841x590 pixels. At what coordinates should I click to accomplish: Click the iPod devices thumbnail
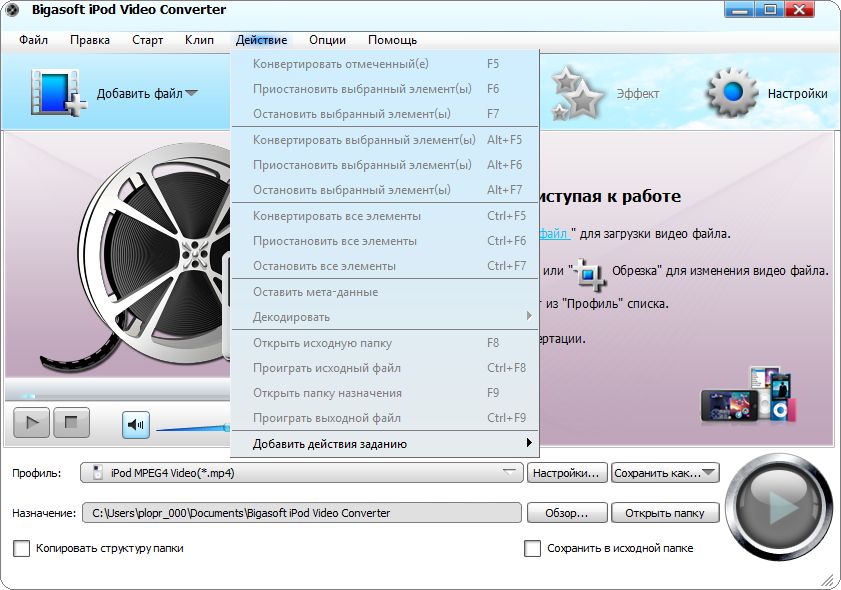tap(748, 395)
